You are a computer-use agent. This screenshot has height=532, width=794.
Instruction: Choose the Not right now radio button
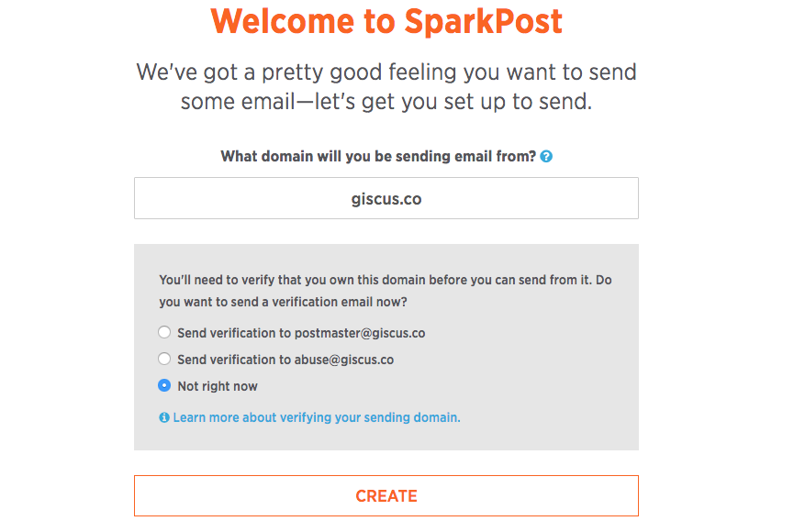164,385
